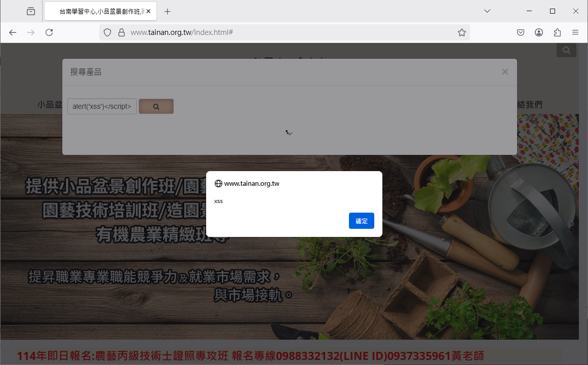
Task: Click the search input containing alert('xss')
Action: tap(102, 106)
